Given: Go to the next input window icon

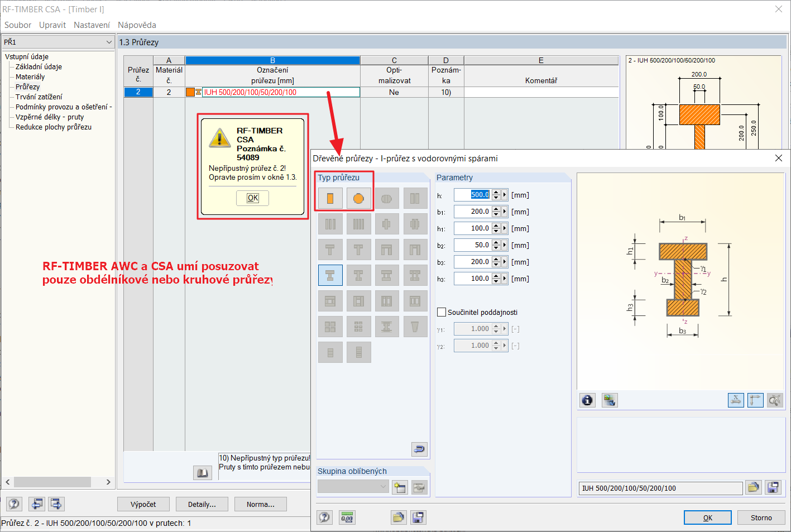Looking at the screenshot, I should 56,504.
